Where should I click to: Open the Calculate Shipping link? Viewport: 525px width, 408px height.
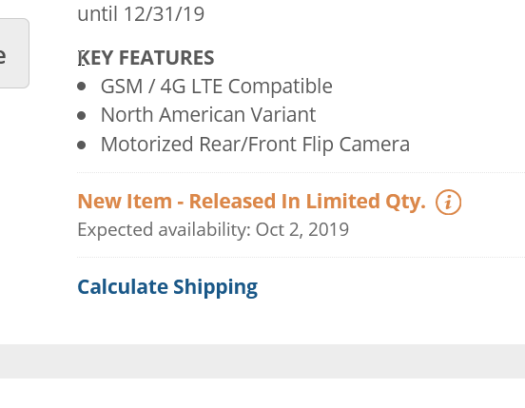167,287
